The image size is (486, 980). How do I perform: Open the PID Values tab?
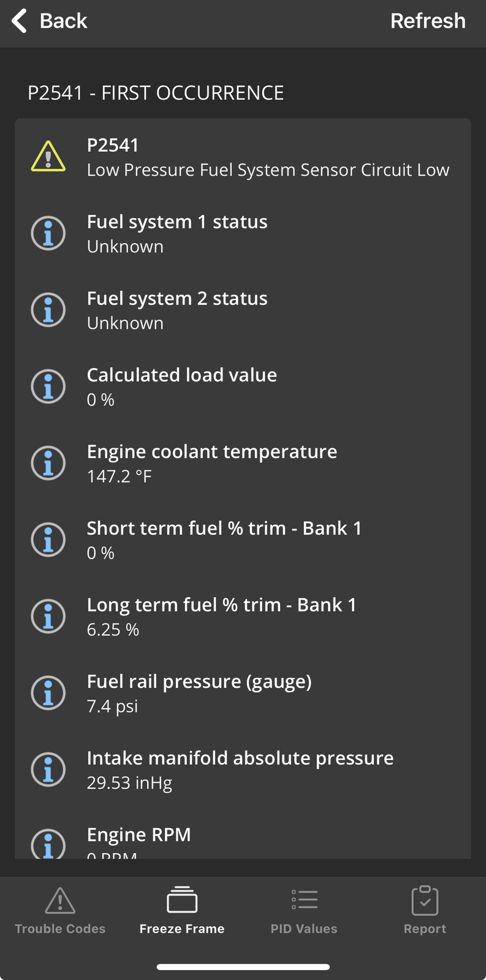pos(304,911)
